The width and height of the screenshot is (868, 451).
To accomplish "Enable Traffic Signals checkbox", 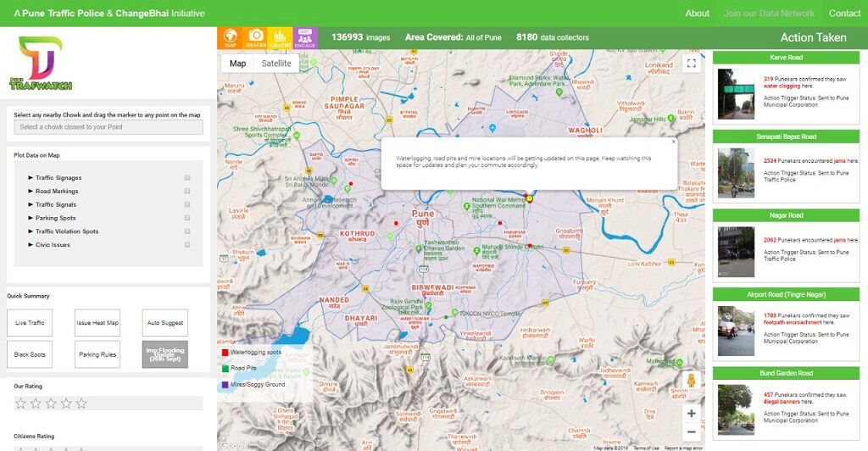I will coord(187,204).
